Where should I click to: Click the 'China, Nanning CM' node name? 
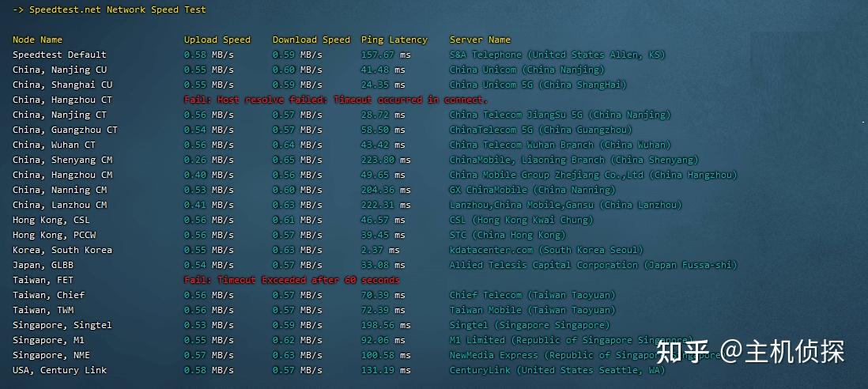pyautogui.click(x=59, y=189)
